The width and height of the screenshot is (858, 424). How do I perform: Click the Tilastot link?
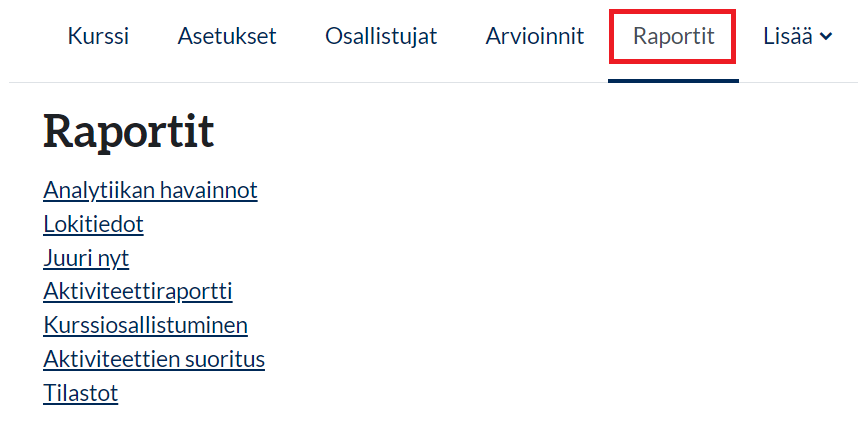[80, 393]
